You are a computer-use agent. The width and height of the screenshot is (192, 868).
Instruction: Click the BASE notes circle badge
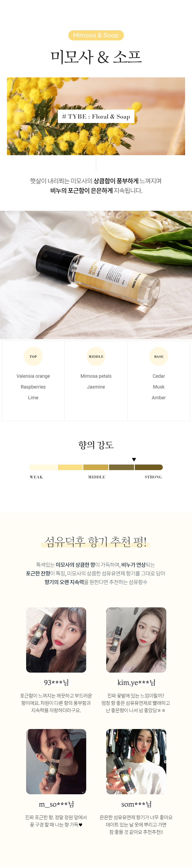[159, 357]
